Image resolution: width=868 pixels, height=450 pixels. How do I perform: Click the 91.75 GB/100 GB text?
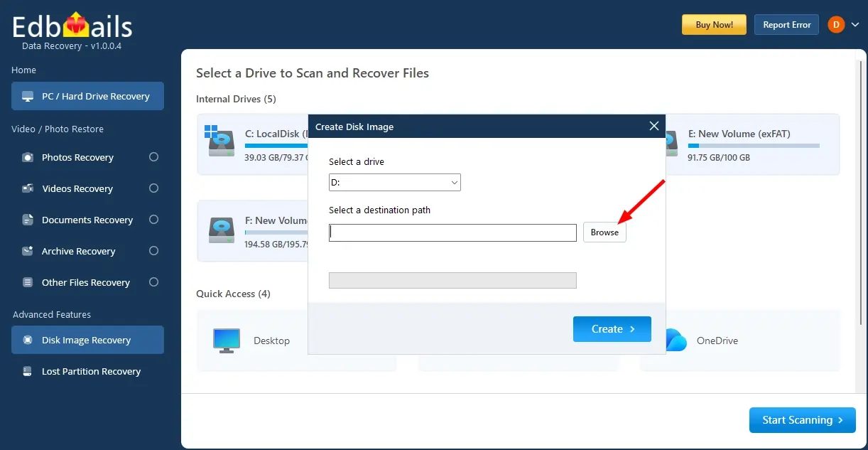[719, 157]
